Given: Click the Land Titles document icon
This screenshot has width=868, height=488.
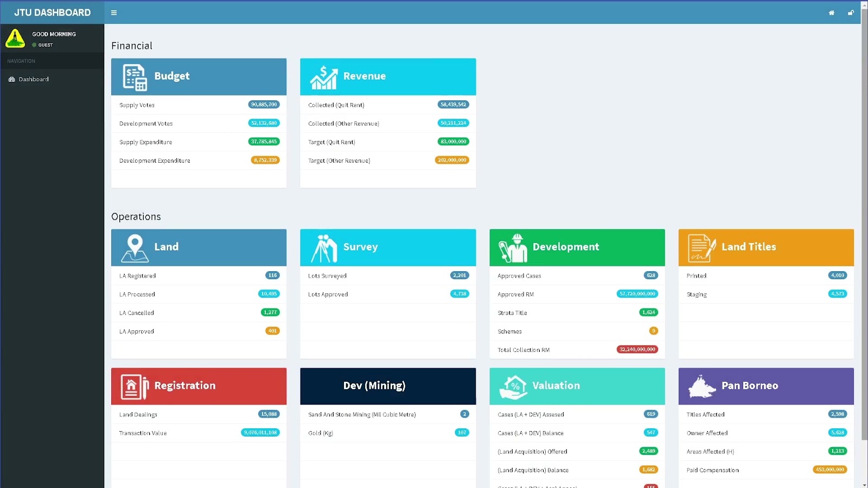Looking at the screenshot, I should point(702,248).
